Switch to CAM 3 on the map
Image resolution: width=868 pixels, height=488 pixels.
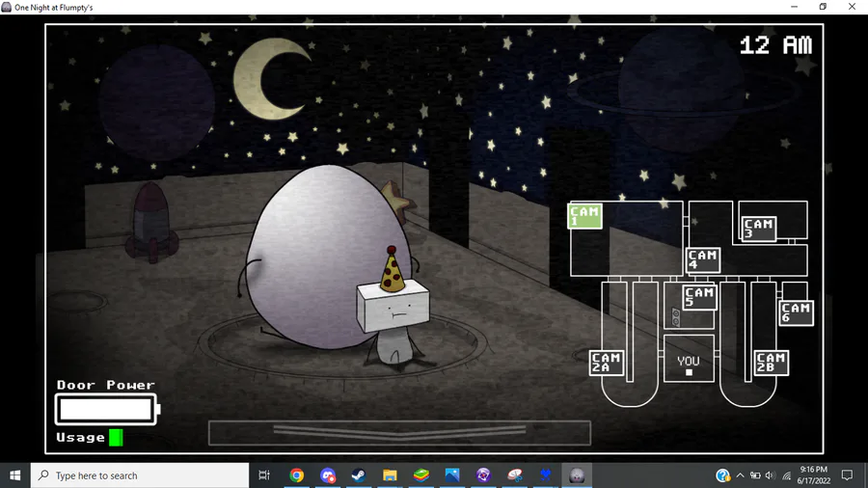tap(758, 229)
